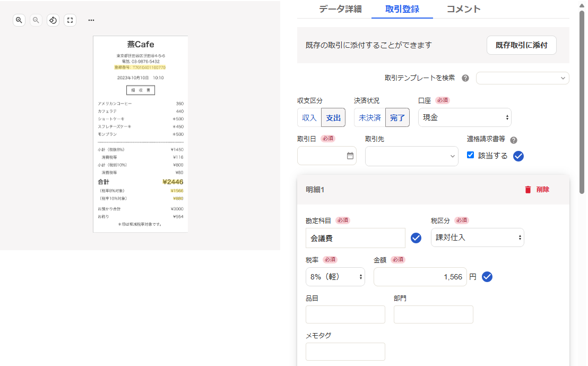
Task: Click the red trash icon for 明細1
Action: coord(528,190)
